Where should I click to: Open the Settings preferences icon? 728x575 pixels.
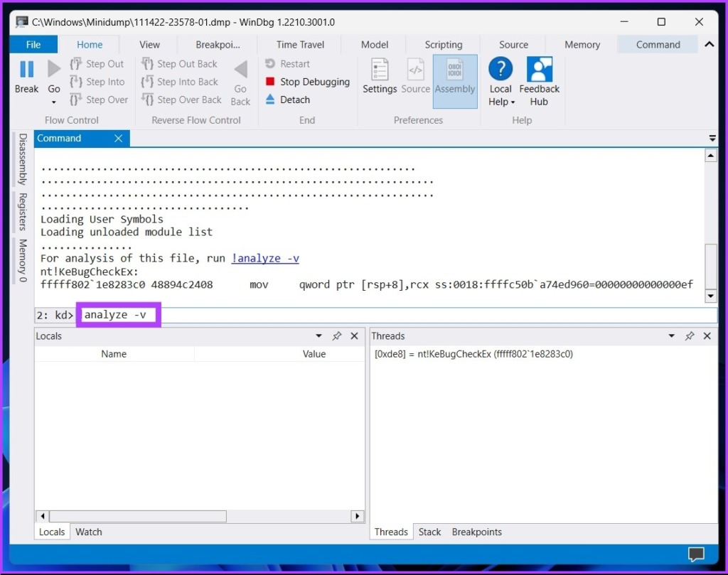[380, 70]
